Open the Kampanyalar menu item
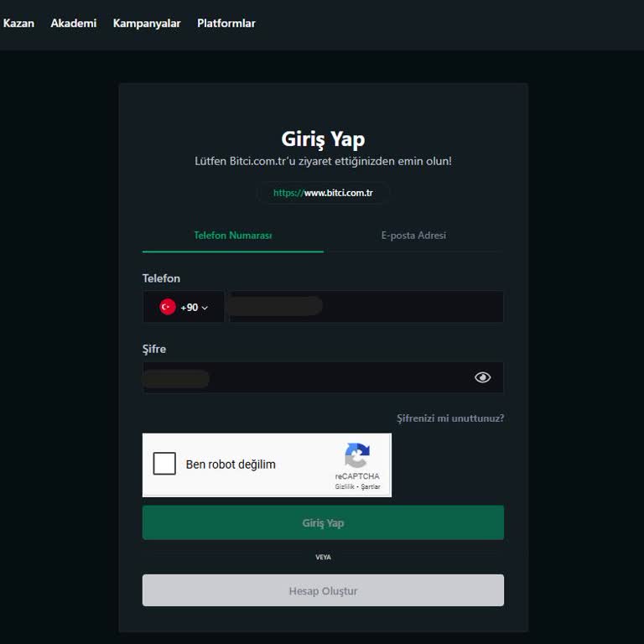 tap(147, 23)
